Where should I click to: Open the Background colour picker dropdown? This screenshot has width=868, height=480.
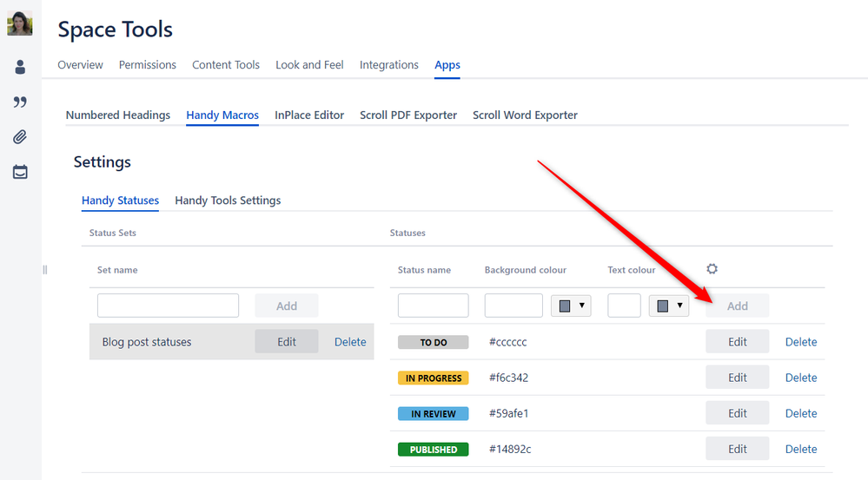572,306
